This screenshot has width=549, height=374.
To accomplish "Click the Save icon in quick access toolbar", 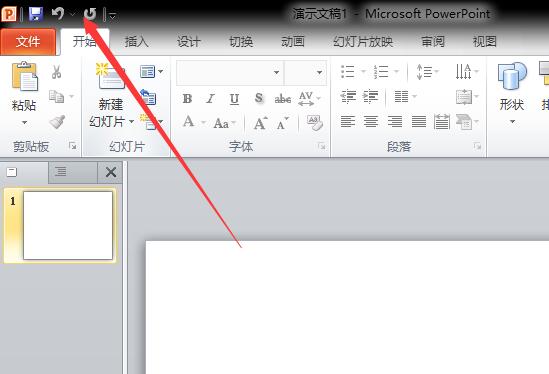I will click(36, 14).
